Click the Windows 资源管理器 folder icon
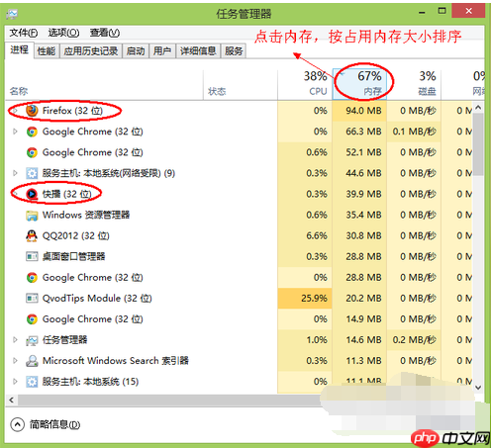Viewport: 491px width, 448px height. pos(32,216)
